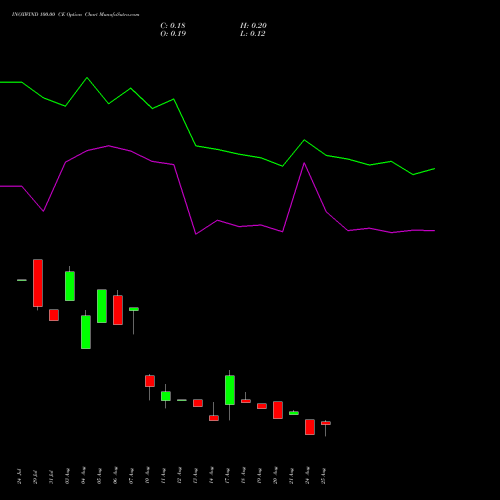Image resolution: width=500 pixels, height=500 pixels.
Task: Select the 25 Aug date label
Action: click(323, 476)
